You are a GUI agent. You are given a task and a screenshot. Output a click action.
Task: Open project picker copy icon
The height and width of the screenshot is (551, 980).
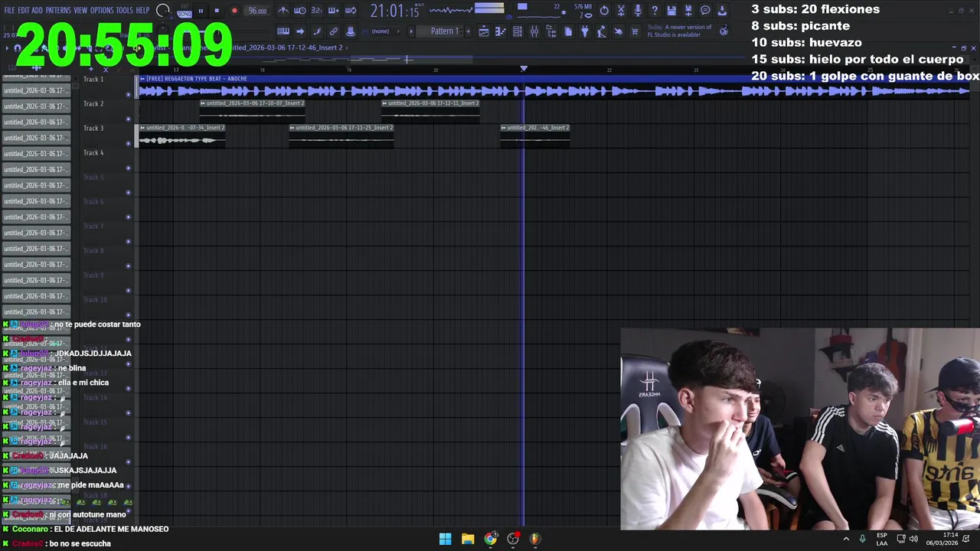568,31
